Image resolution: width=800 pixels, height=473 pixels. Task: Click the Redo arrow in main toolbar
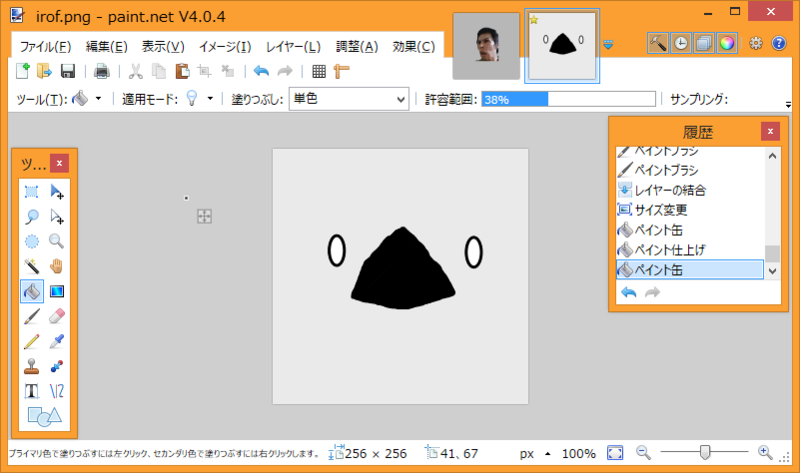pyautogui.click(x=285, y=71)
